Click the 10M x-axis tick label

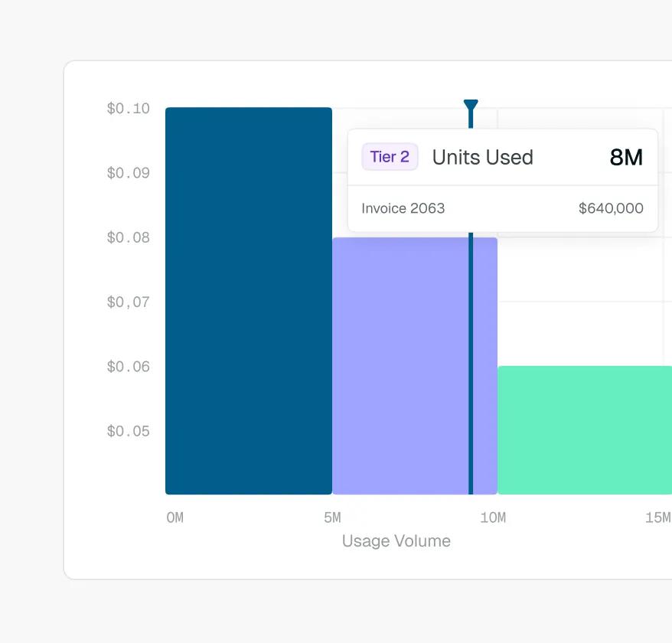tap(493, 517)
